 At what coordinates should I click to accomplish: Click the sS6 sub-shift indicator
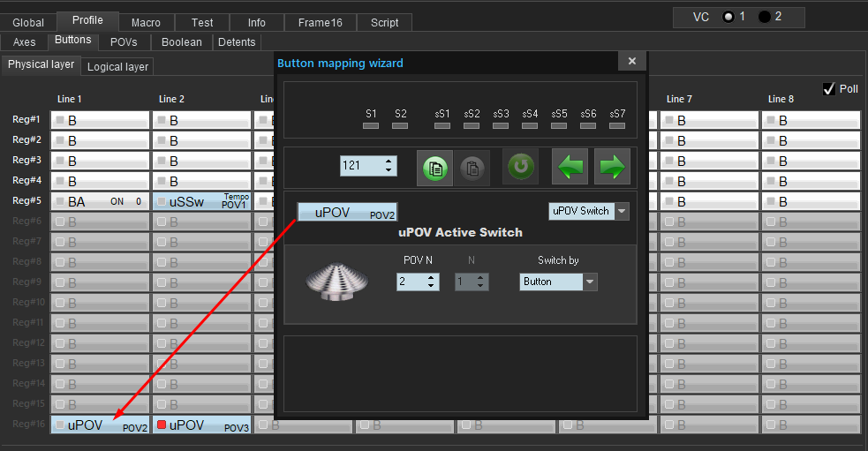click(588, 125)
